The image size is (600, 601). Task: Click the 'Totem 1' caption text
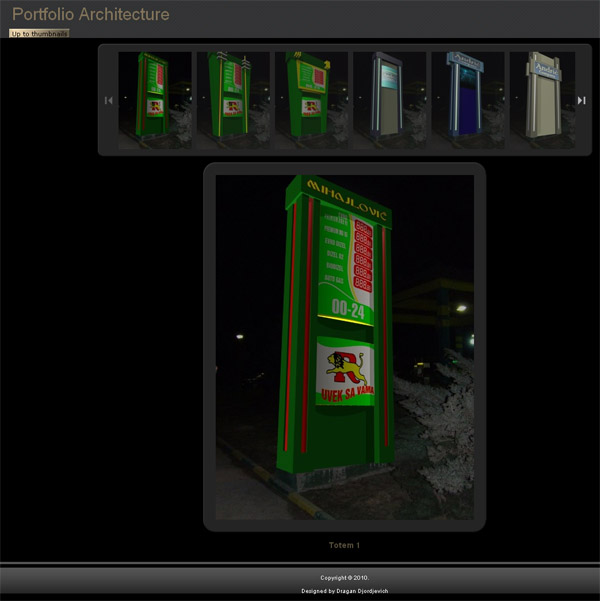point(344,545)
